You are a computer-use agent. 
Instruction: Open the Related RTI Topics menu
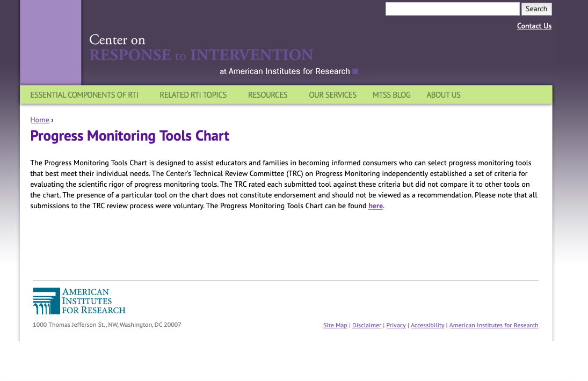pos(193,95)
